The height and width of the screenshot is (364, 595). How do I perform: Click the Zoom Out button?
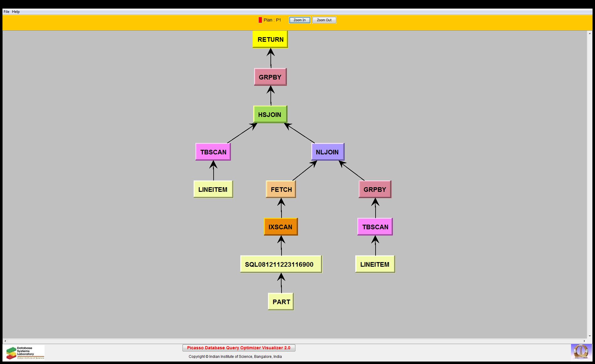(324, 20)
